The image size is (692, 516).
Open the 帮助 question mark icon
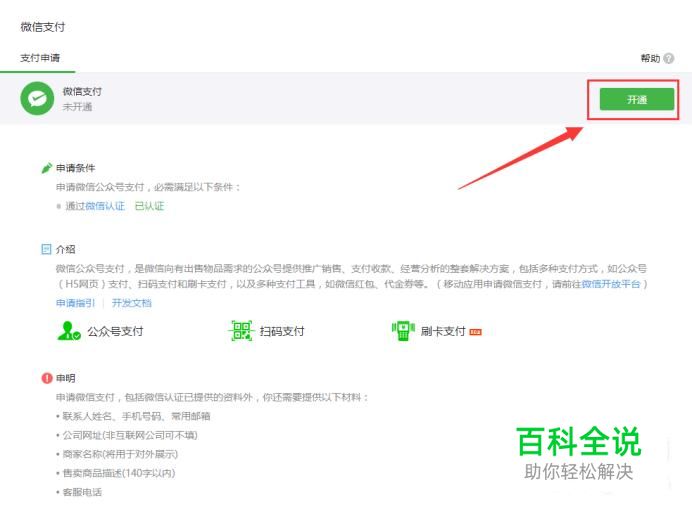(x=669, y=58)
